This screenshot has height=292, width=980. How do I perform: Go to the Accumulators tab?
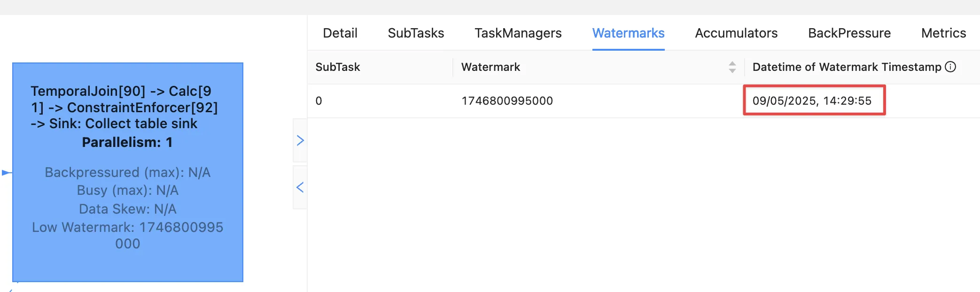click(736, 33)
